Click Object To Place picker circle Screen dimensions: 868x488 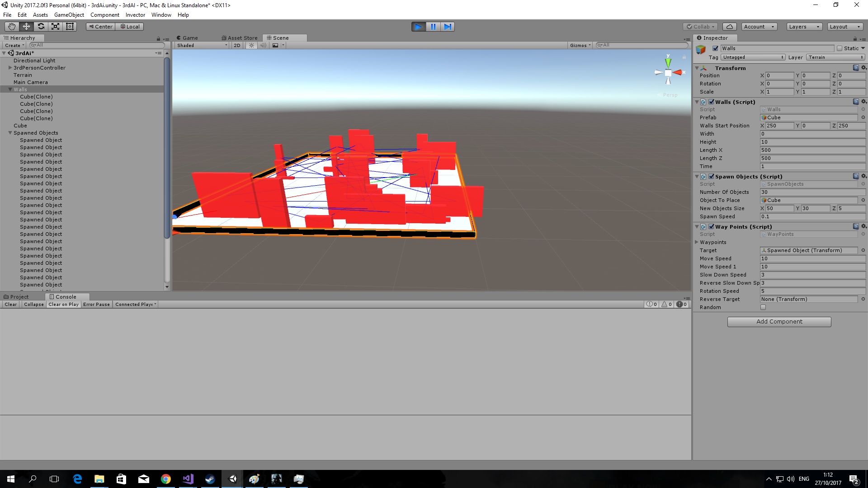point(863,200)
